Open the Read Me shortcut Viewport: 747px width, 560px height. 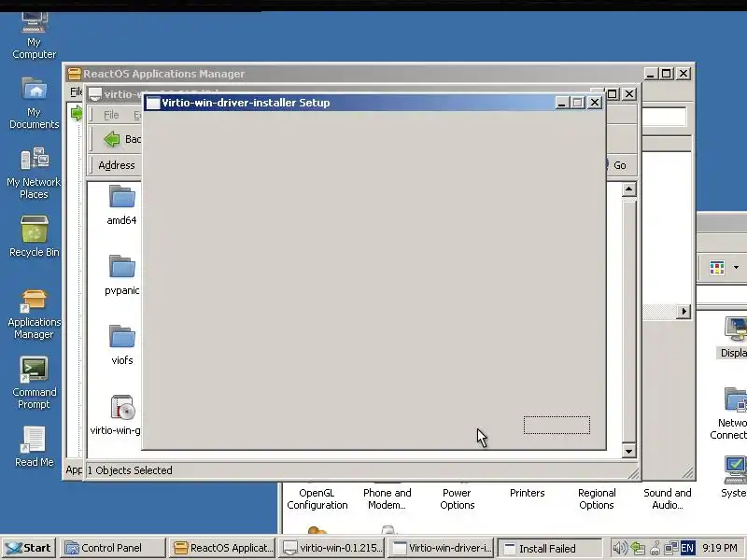point(35,447)
